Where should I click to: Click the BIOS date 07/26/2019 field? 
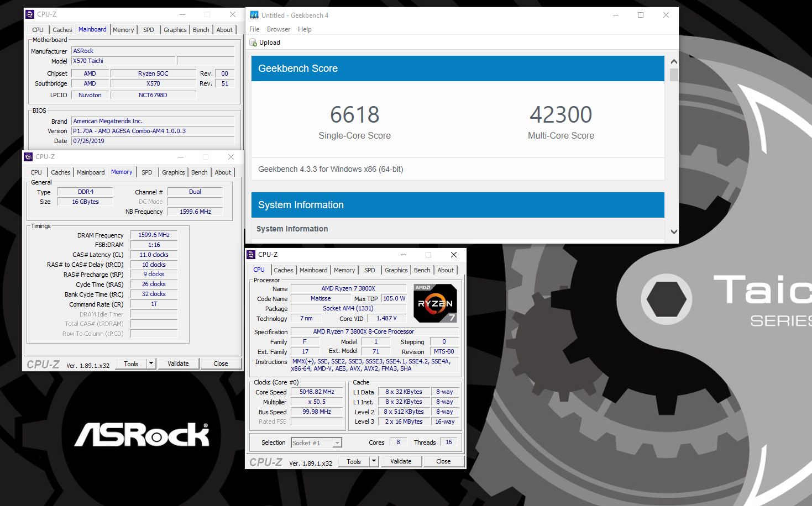tap(153, 141)
